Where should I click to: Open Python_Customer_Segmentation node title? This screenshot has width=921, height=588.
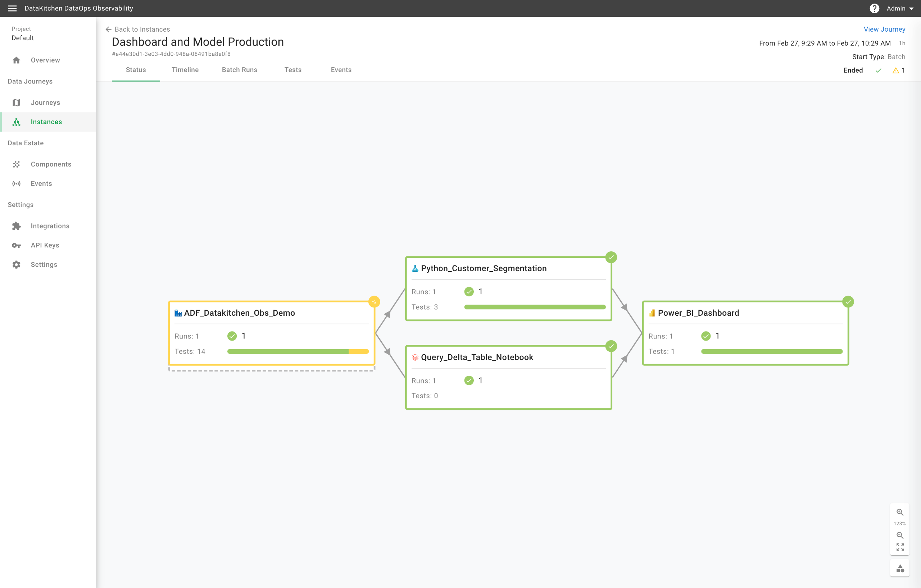pyautogui.click(x=484, y=268)
